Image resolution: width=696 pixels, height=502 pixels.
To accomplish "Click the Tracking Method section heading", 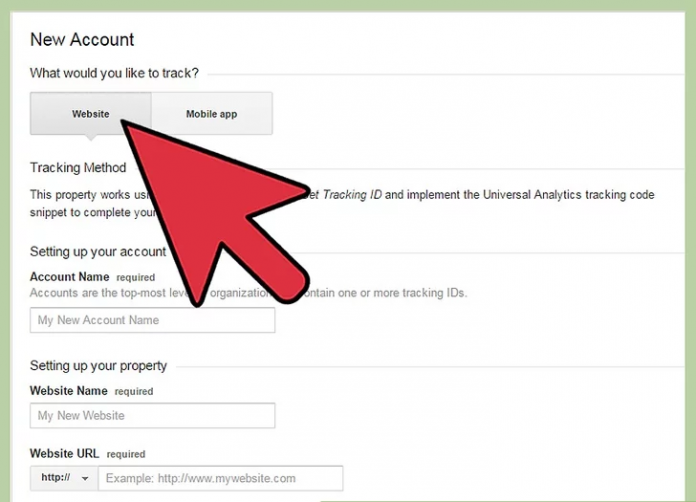I will click(78, 167).
